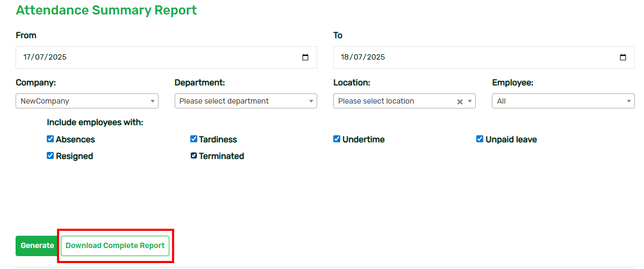Click the green Generate button
Screen dimensions: 644x269
pos(37,245)
